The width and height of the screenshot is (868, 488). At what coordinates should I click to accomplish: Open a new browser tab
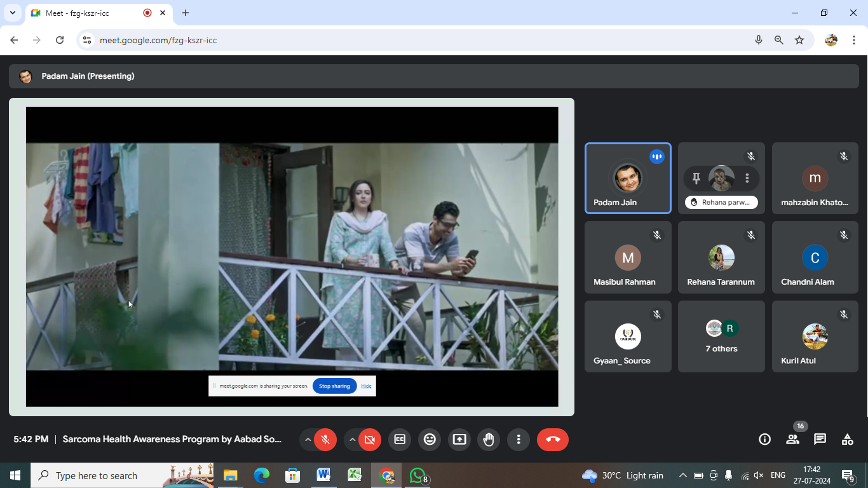pyautogui.click(x=186, y=13)
